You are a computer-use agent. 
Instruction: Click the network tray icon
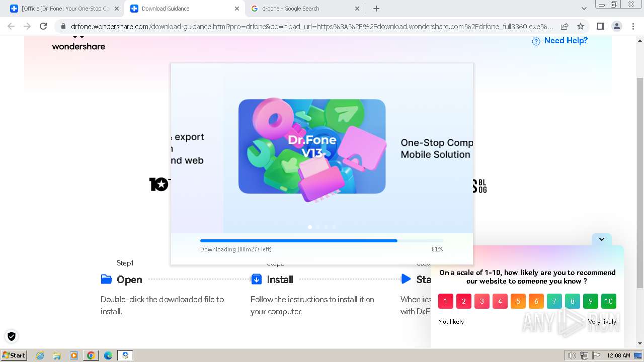[584, 355]
